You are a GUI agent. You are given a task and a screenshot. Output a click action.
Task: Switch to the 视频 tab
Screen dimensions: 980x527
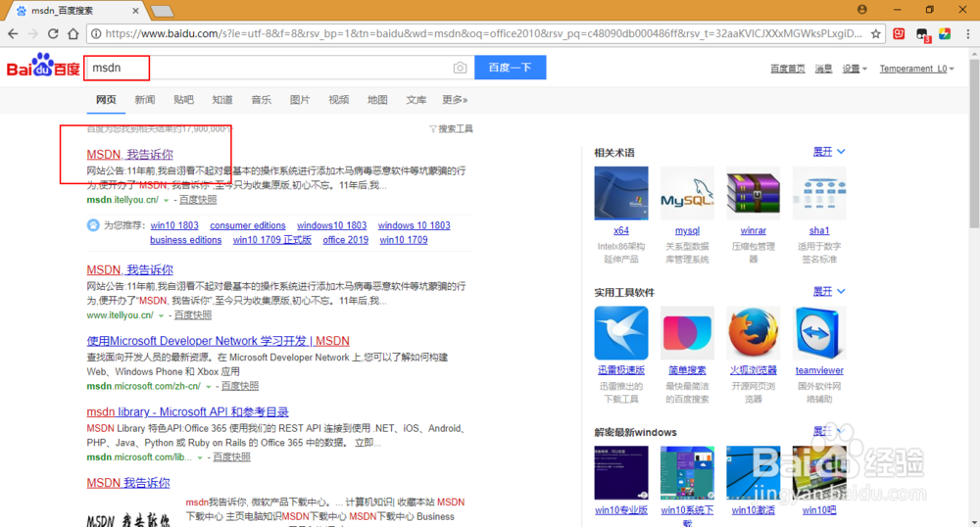coord(339,100)
